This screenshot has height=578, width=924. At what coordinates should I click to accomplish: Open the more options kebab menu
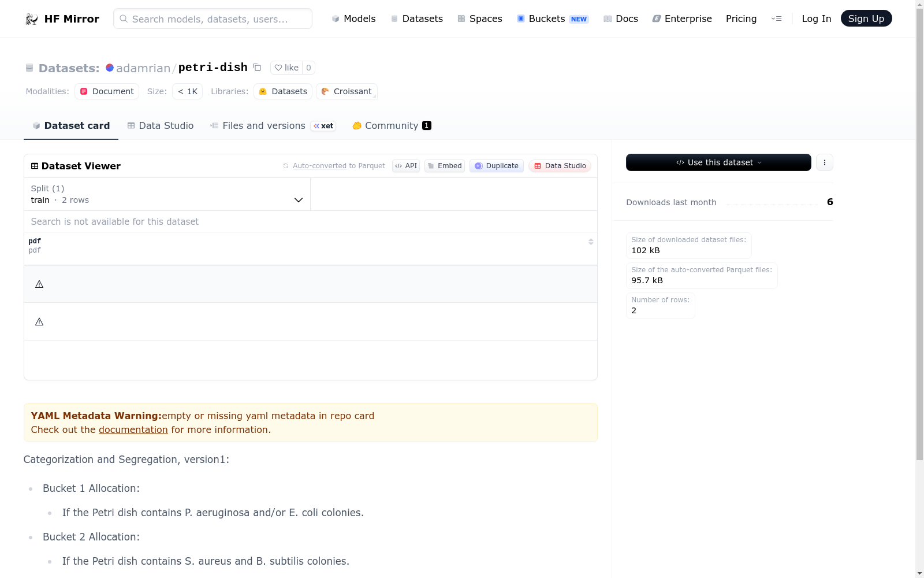pyautogui.click(x=825, y=162)
